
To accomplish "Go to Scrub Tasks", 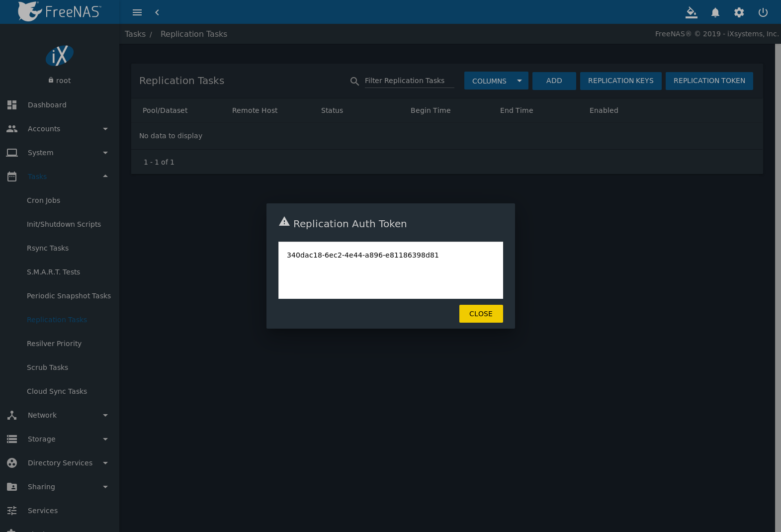I will click(47, 367).
